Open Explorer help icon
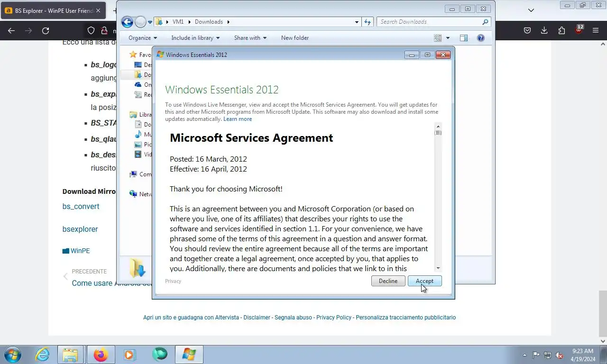 (x=481, y=38)
